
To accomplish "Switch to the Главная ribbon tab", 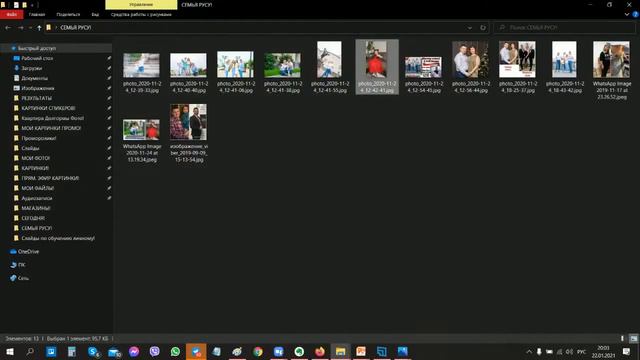I will point(37,15).
